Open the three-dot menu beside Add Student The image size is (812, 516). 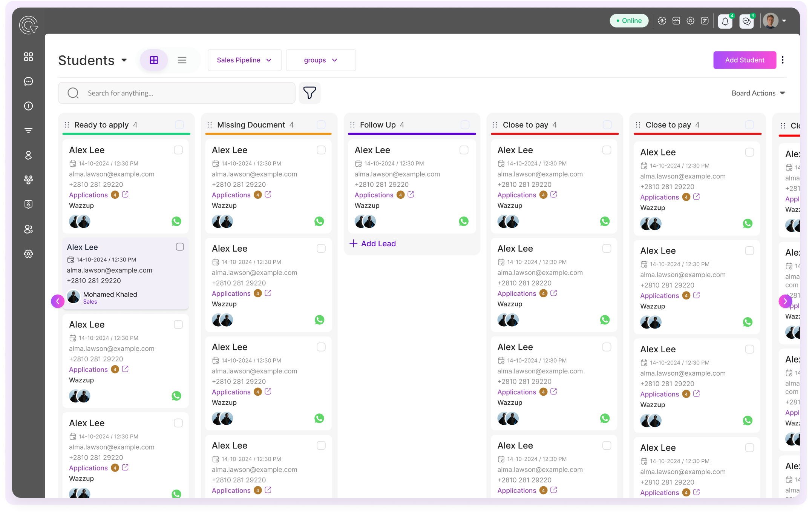(783, 60)
